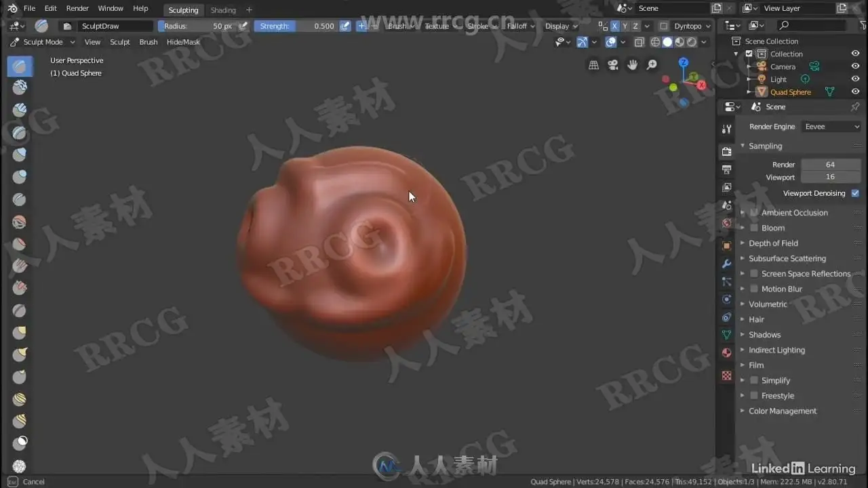Enable Ambient Occlusion checkbox
Screen dimensions: 868x488
pyautogui.click(x=753, y=213)
